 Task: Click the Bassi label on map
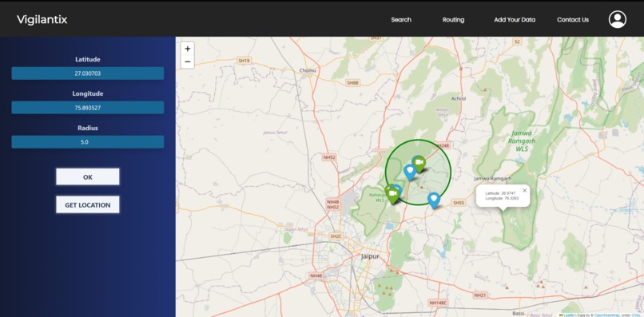tap(519, 313)
